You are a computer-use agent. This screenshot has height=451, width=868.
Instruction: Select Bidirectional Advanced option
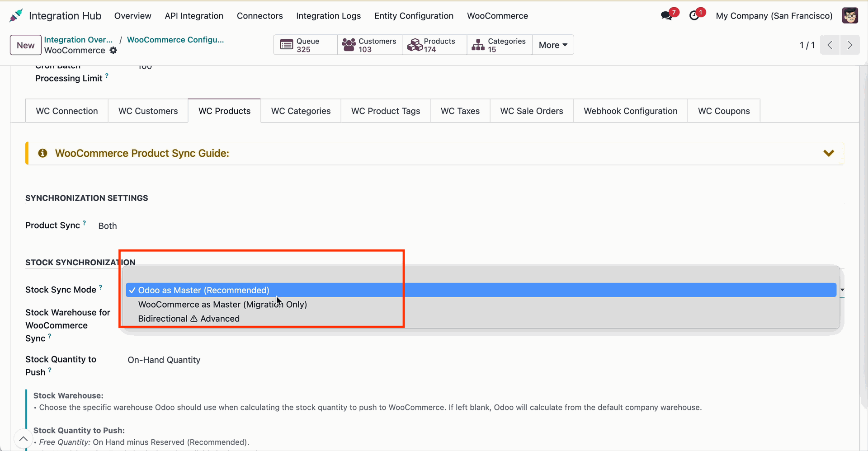point(481,319)
